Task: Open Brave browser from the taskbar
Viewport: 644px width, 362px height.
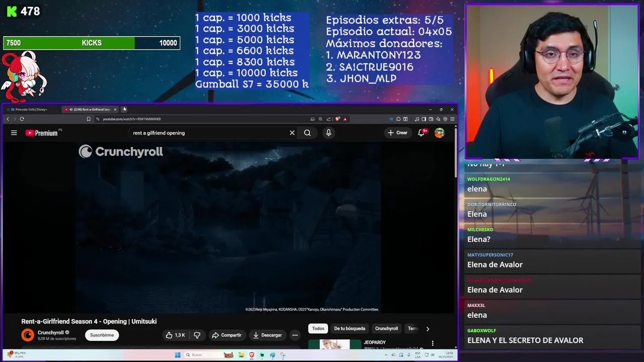Action: [252, 354]
